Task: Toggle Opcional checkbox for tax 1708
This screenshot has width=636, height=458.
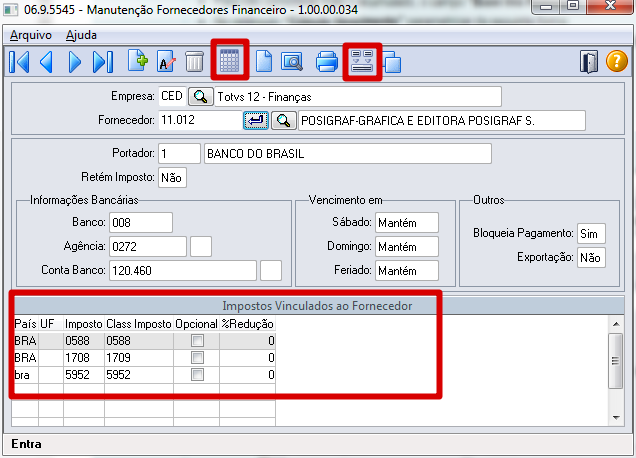Action: pyautogui.click(x=197, y=358)
